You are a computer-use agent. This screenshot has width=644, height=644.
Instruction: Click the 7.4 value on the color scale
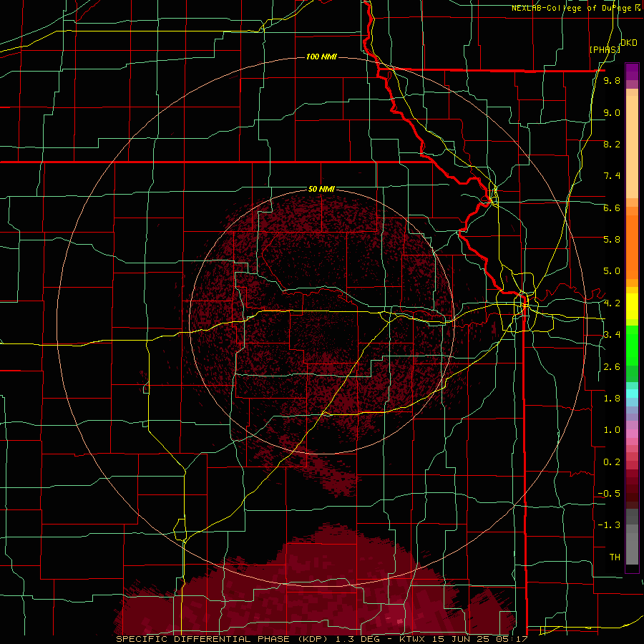pos(612,176)
